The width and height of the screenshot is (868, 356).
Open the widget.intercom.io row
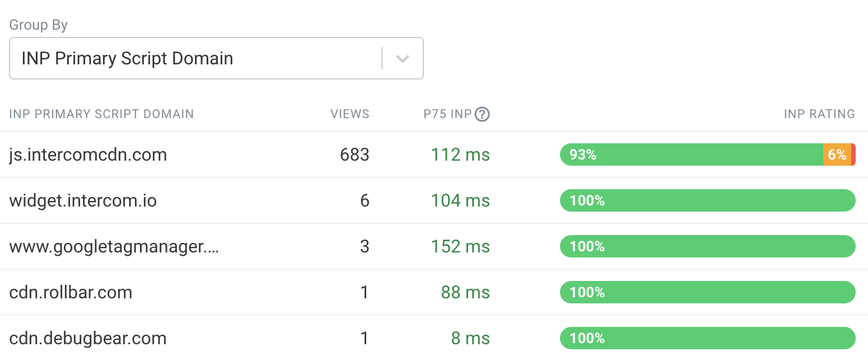pos(83,200)
